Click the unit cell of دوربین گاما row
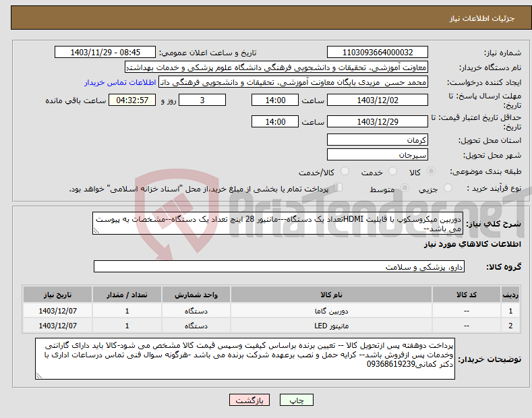This screenshot has width=532, height=418. pos(196,311)
